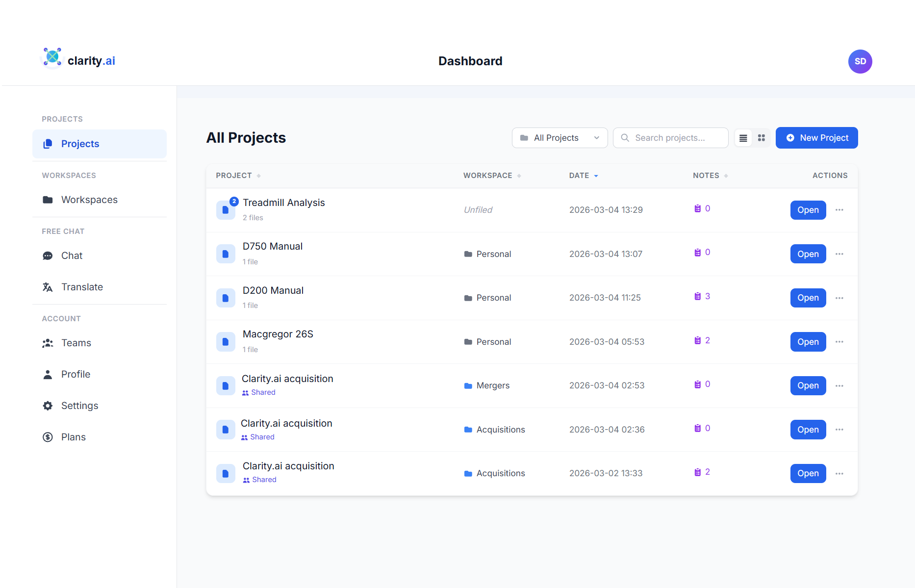Open Plans via the dollar icon
This screenshot has height=588, width=915.
click(48, 437)
